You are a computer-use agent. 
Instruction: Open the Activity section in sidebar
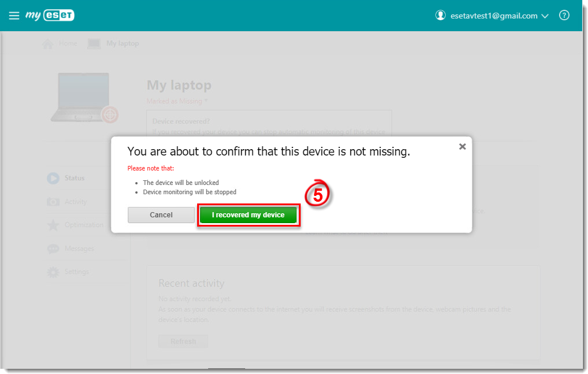[76, 202]
